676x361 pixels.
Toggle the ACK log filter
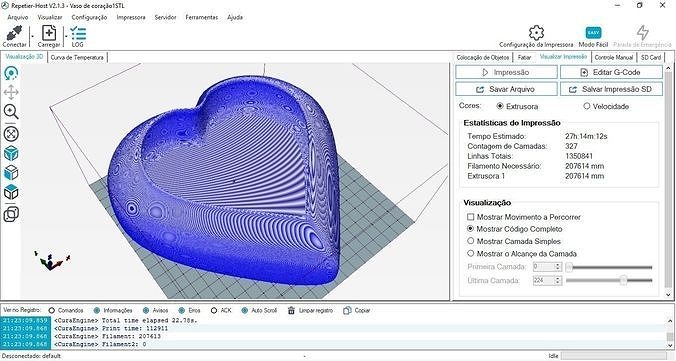[x=214, y=310]
